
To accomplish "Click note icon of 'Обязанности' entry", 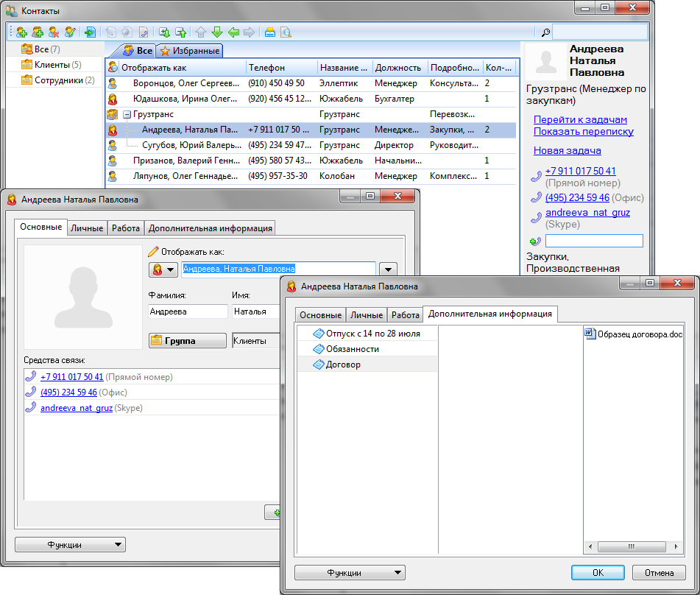I will point(318,349).
